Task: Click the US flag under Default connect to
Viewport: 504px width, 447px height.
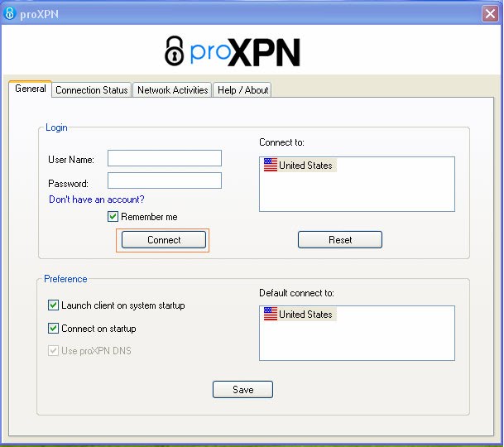Action: (271, 315)
